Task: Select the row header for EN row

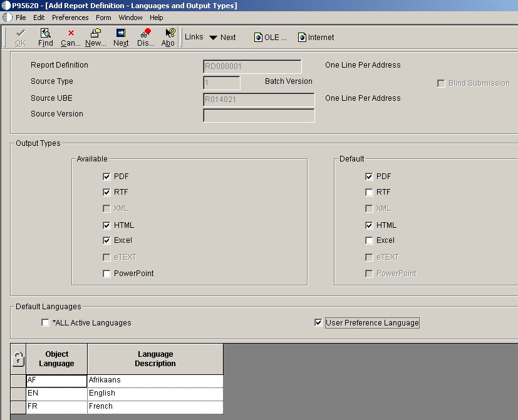Action: (18, 394)
